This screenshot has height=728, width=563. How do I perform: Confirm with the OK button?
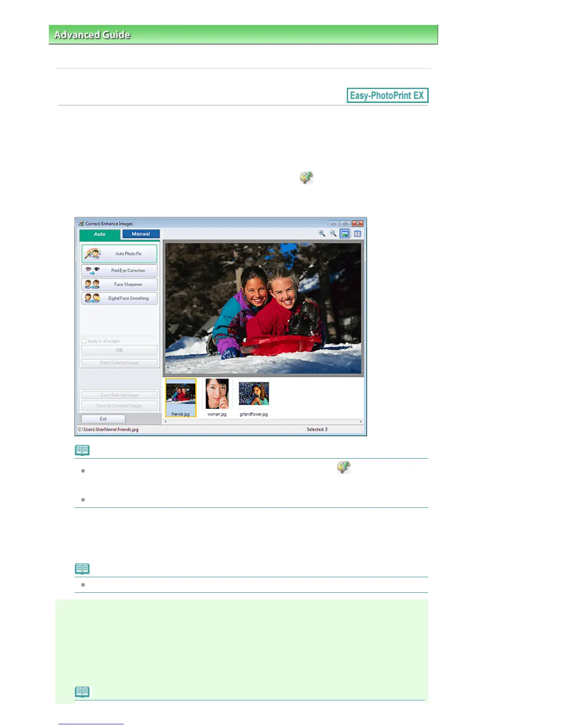tap(119, 351)
